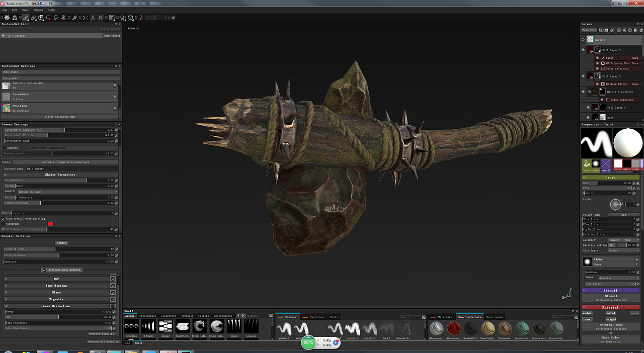Add a mask using Layers panel icon
Viewport: 644px width, 353px height.
(606, 30)
